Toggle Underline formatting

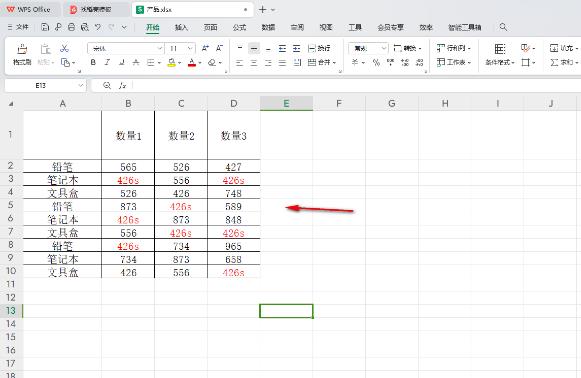pyautogui.click(x=122, y=63)
